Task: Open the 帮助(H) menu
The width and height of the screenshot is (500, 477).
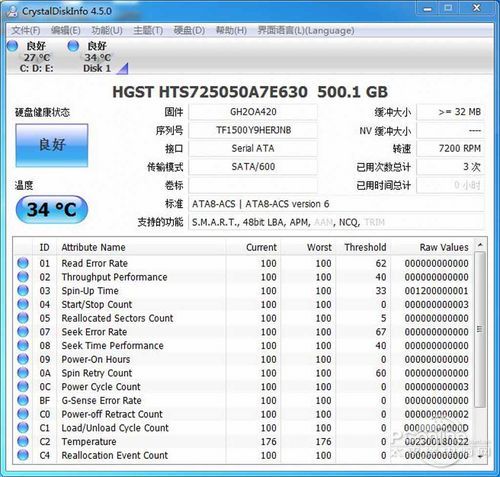Action: point(231,31)
